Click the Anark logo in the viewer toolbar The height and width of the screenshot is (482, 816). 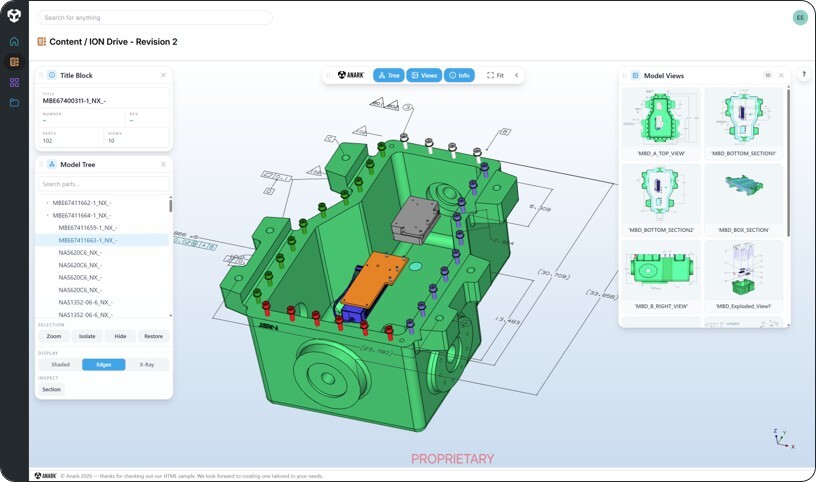tap(351, 75)
